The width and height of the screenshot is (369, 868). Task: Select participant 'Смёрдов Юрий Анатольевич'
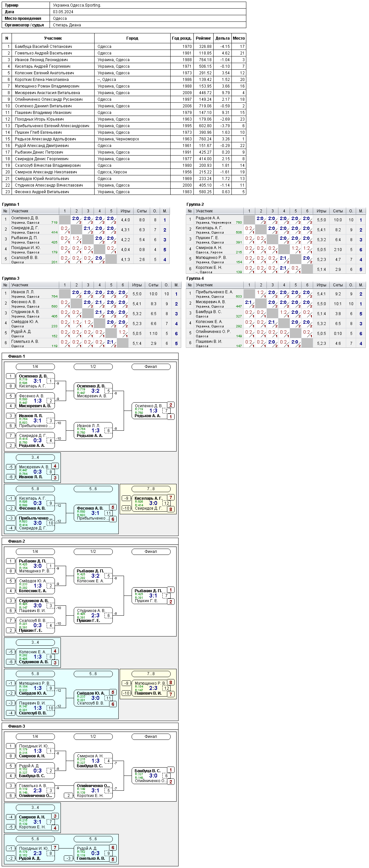tap(42, 179)
